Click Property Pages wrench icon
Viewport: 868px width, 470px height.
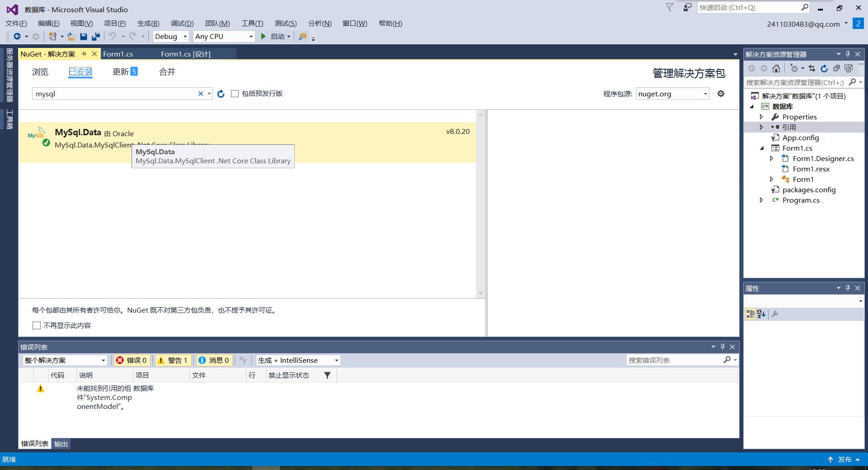(x=775, y=314)
